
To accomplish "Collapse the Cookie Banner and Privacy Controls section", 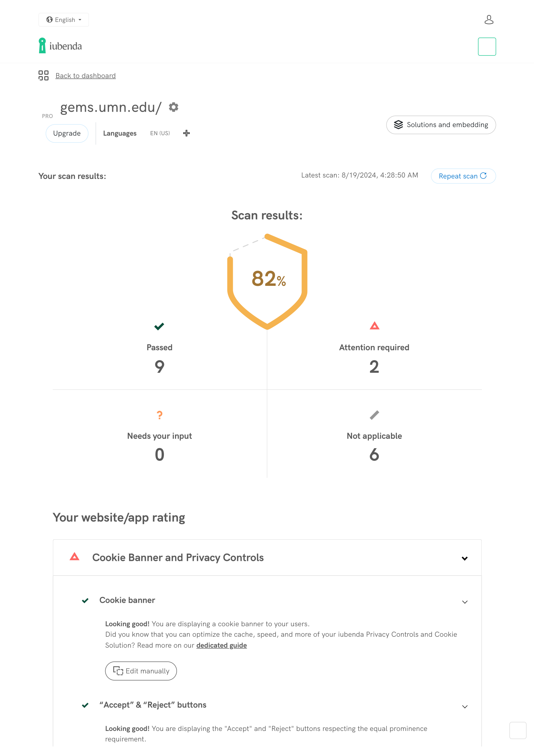I will click(x=464, y=558).
